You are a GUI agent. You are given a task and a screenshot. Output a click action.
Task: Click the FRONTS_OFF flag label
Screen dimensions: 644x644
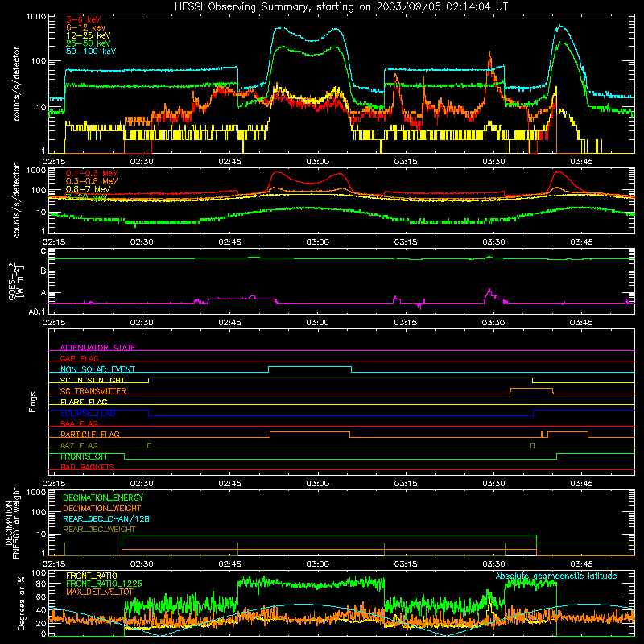[x=85, y=456]
